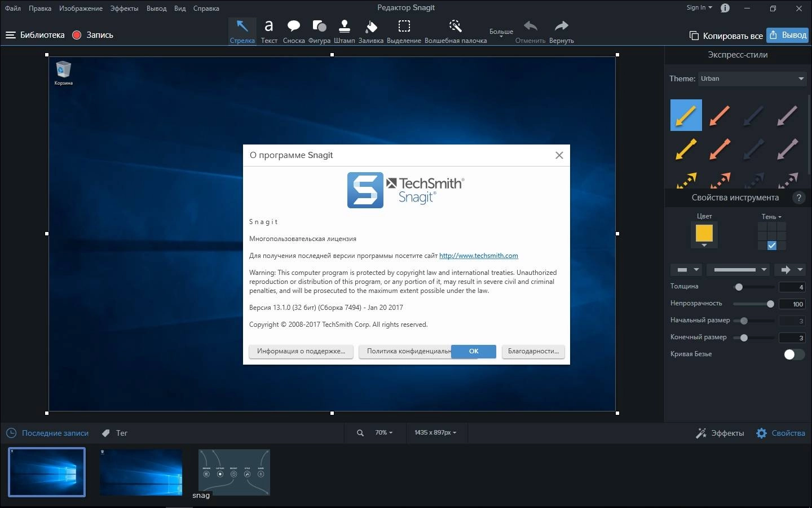Open the Output (Вывод) menu in menu bar

156,8
